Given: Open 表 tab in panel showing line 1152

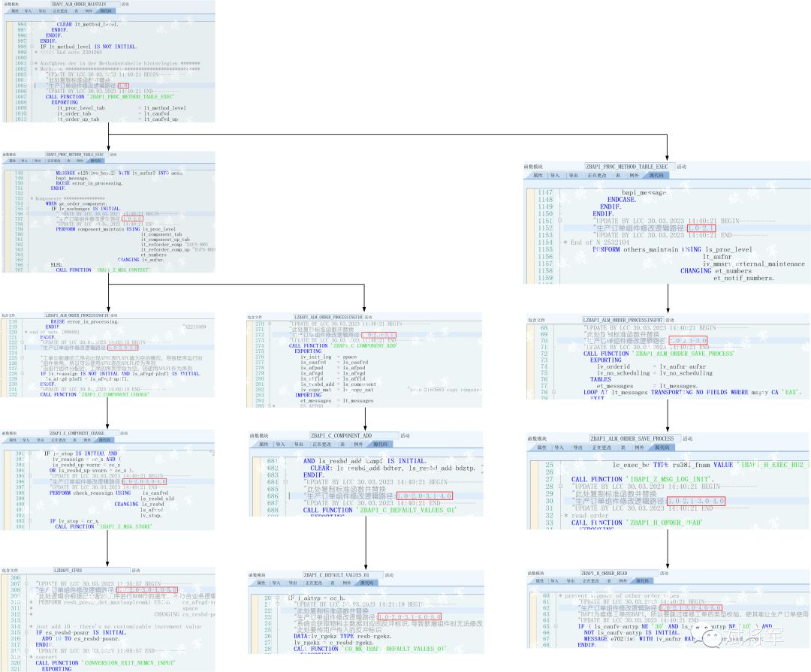Looking at the screenshot, I should 617,176.
